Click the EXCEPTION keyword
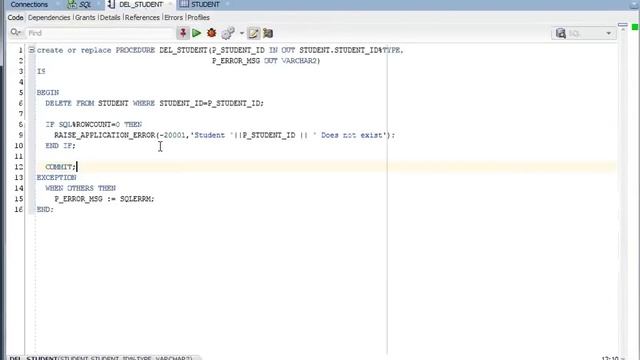 point(56,178)
